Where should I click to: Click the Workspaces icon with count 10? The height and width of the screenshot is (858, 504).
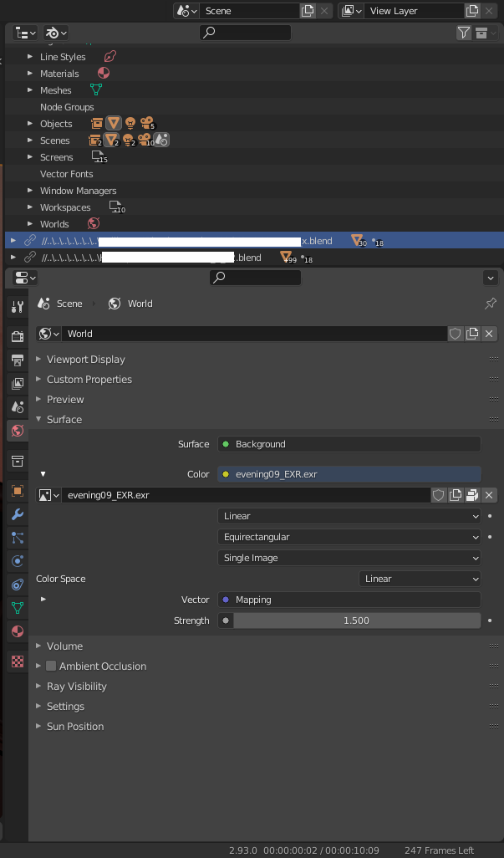pos(116,207)
